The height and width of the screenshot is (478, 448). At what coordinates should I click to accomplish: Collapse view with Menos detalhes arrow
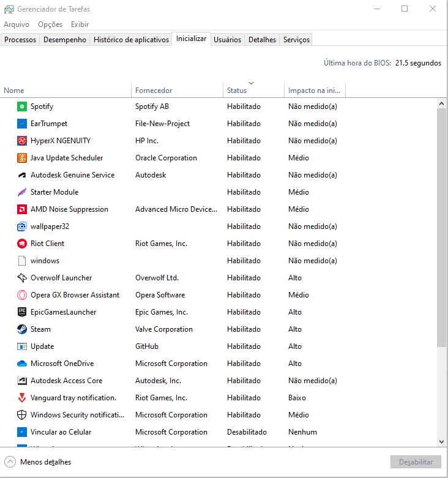[10, 462]
